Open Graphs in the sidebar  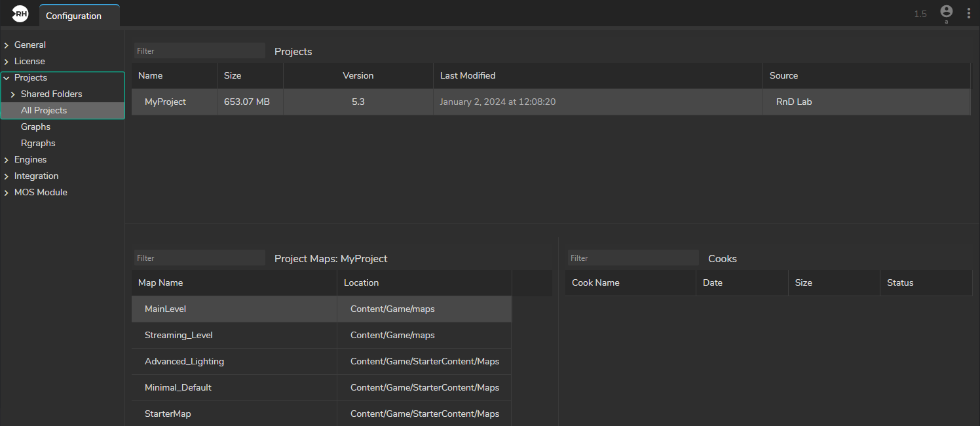coord(35,127)
